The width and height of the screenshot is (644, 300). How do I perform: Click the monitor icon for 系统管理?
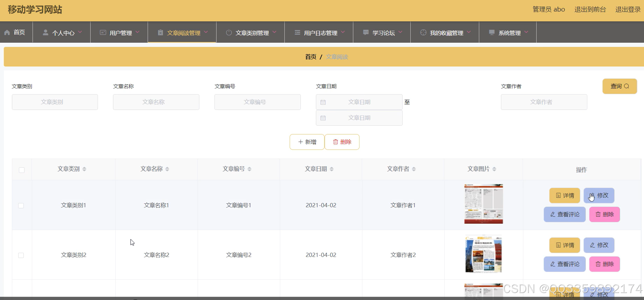point(492,33)
